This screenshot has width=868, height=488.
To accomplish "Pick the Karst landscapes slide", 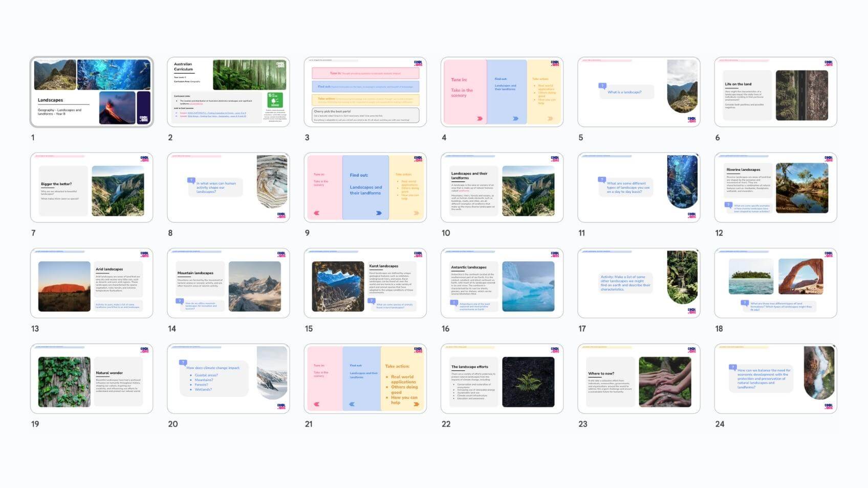I will pyautogui.click(x=365, y=283).
